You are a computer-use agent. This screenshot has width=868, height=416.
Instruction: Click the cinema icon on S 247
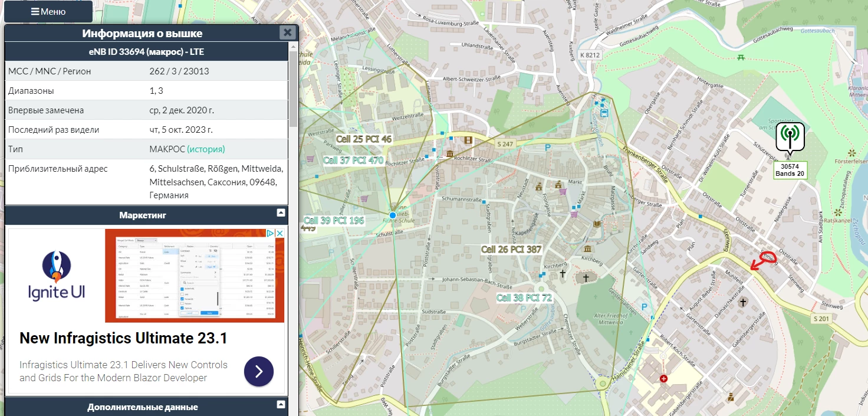468,140
